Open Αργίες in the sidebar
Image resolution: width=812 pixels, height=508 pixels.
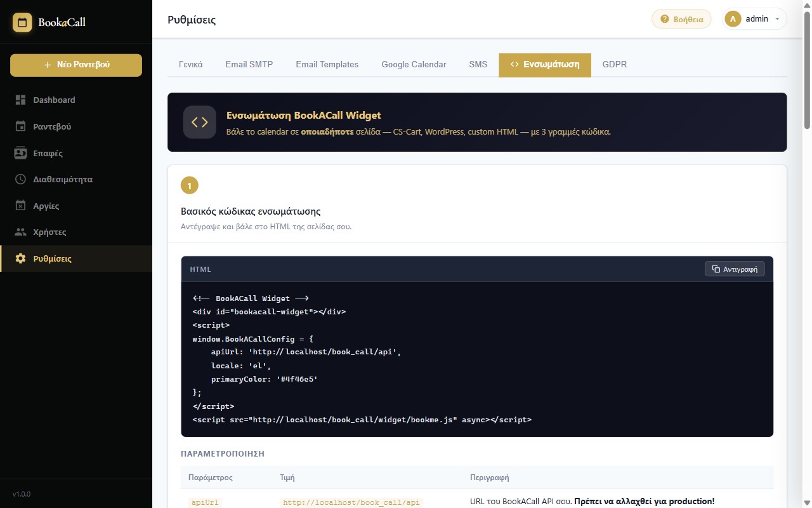click(x=76, y=206)
